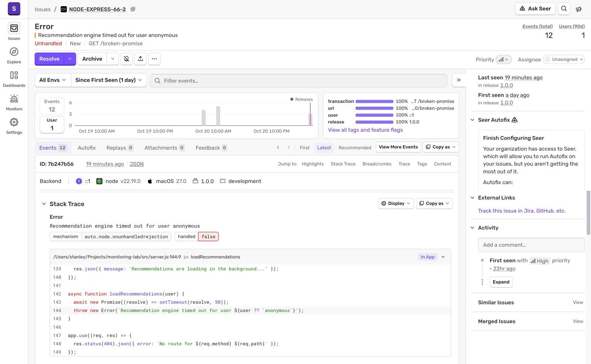Collapse the sidebar with double chevron

point(459,80)
